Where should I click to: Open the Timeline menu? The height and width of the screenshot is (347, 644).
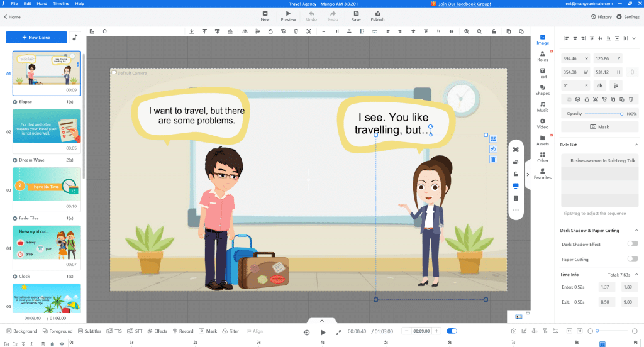click(x=61, y=4)
